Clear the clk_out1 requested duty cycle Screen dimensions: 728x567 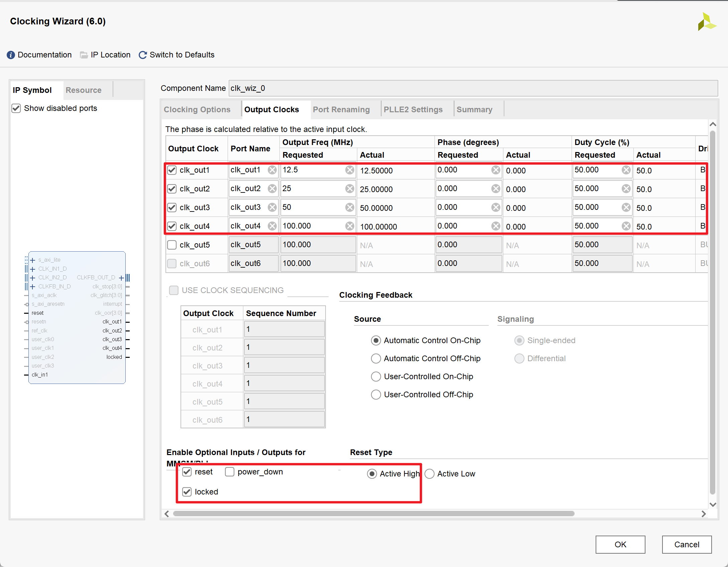(x=626, y=170)
